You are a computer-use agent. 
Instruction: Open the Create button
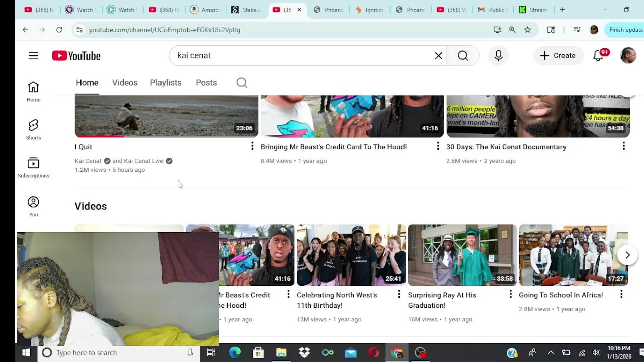coord(557,56)
